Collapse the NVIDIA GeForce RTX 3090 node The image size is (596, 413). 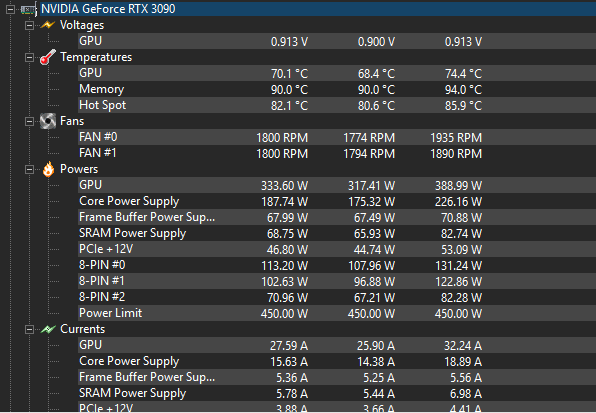10,9
